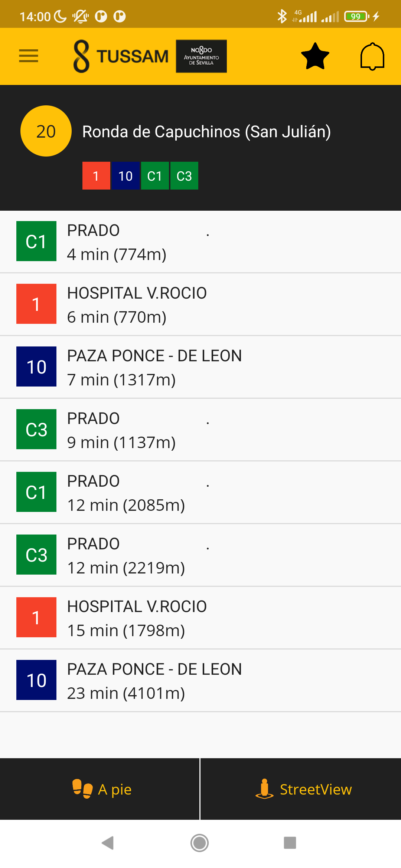Open StreetView for this stop
The height and width of the screenshot is (868, 401).
point(301,789)
